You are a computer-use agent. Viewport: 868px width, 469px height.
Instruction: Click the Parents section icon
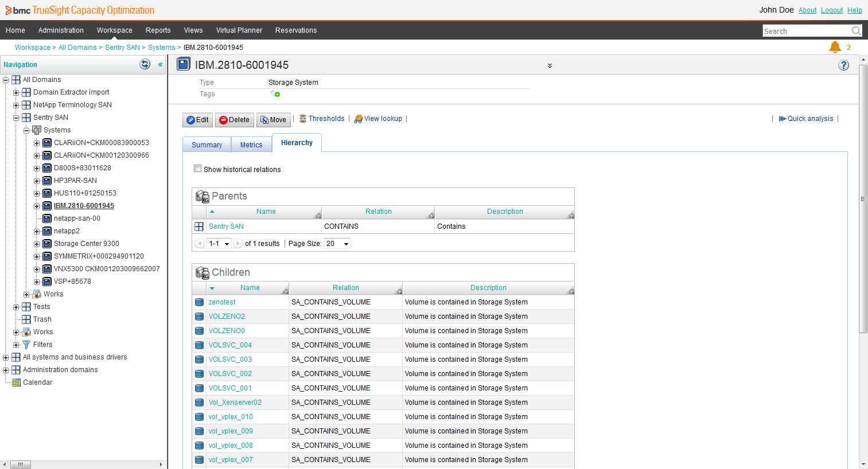[x=202, y=196]
